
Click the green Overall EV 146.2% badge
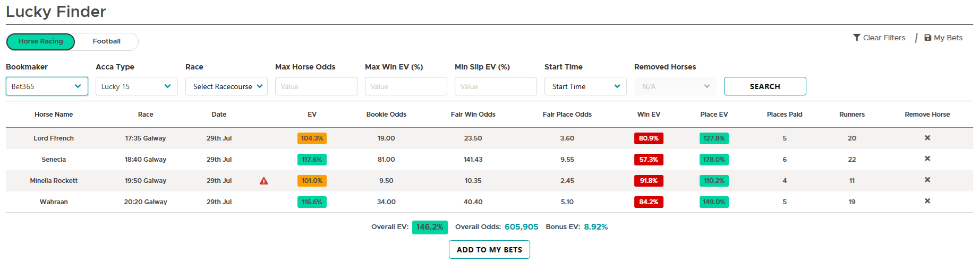[430, 227]
